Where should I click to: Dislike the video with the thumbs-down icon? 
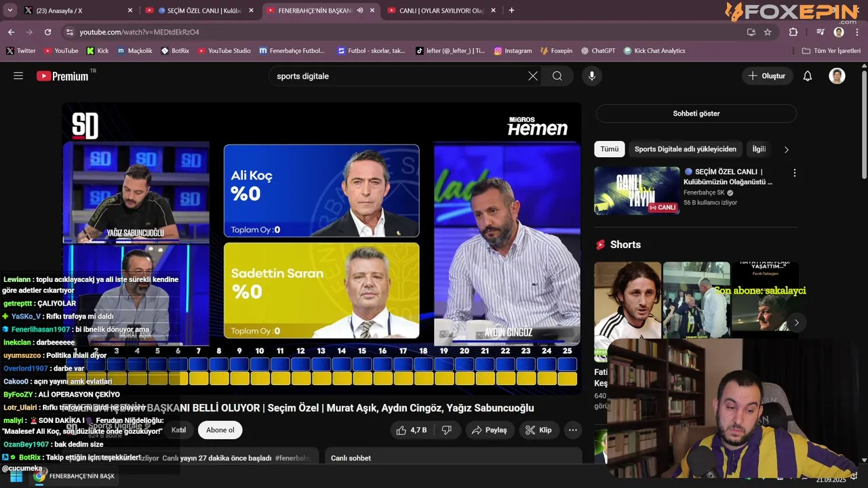pos(447,430)
